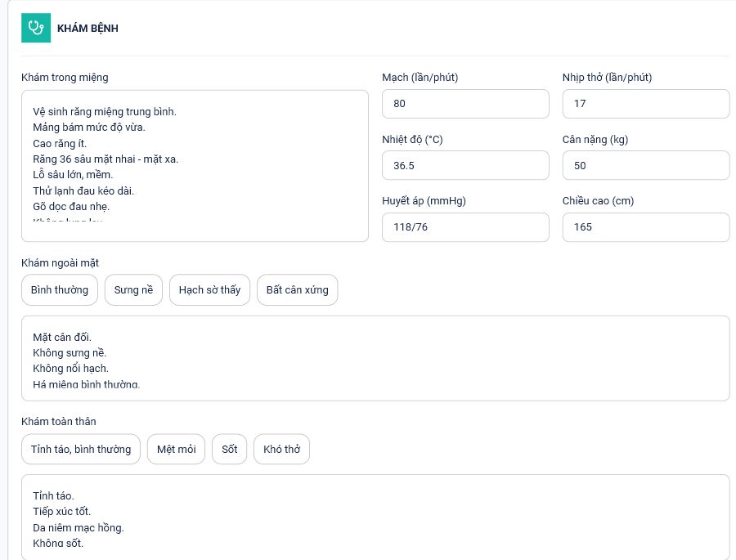Click the Huyết áp (mmHg) input

coord(465,227)
